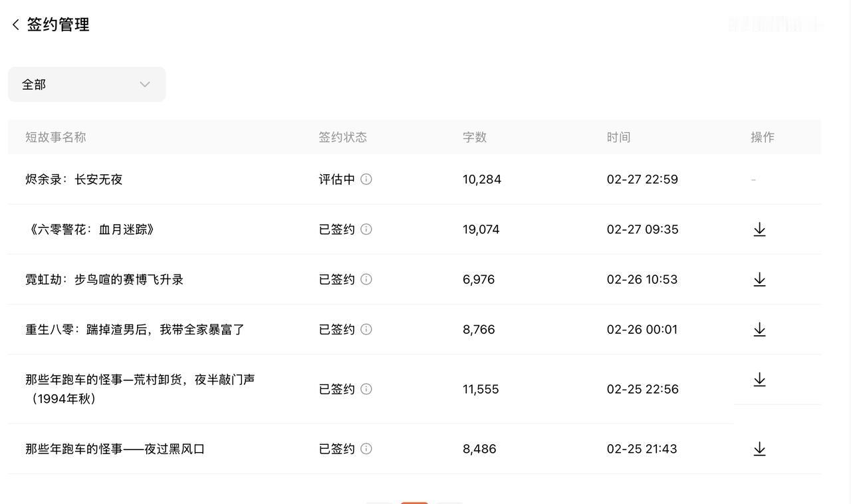Download 《六零警花：血月迷踪》
This screenshot has height=504, width=851.
coord(759,229)
